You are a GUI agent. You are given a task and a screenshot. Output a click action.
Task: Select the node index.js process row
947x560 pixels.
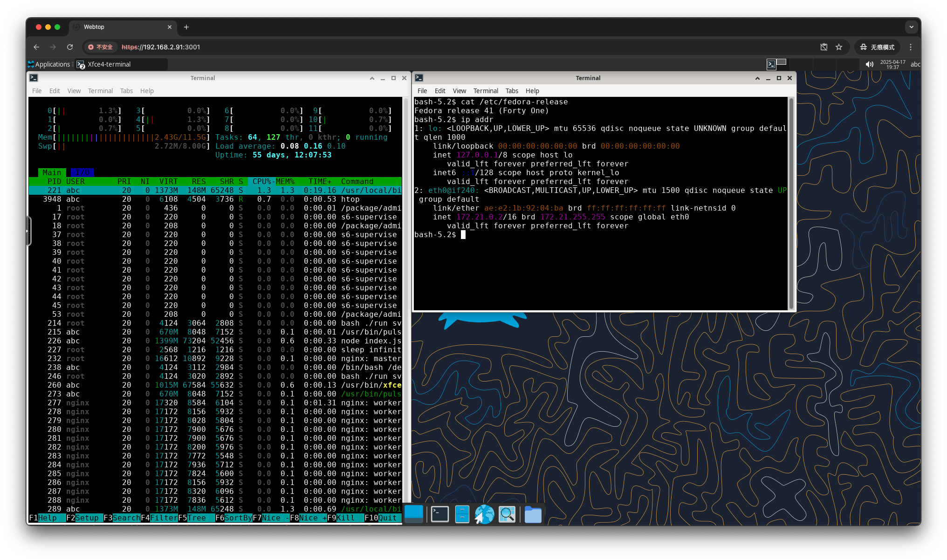(x=215, y=341)
